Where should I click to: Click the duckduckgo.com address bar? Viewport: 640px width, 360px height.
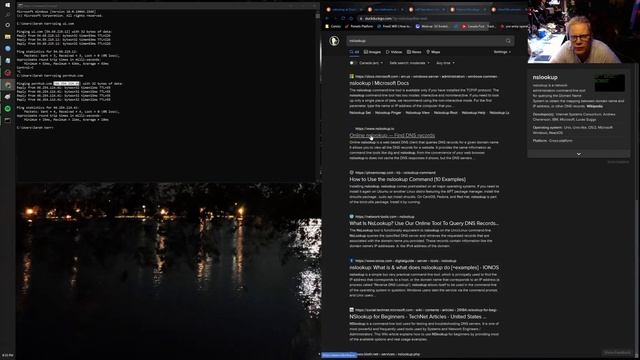[x=441, y=18]
